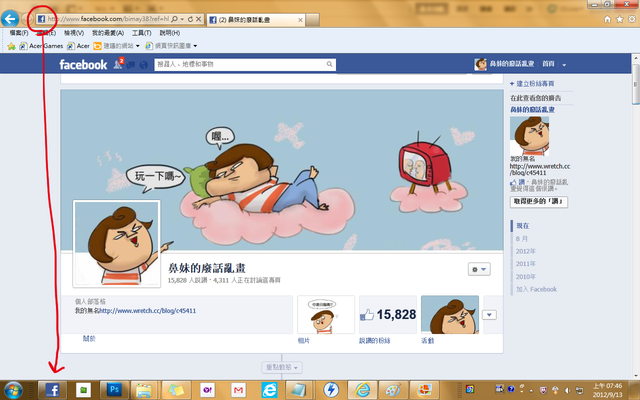This screenshot has height=400, width=640.
Task: Select the (2) Facebook page tab
Action: pos(256,20)
